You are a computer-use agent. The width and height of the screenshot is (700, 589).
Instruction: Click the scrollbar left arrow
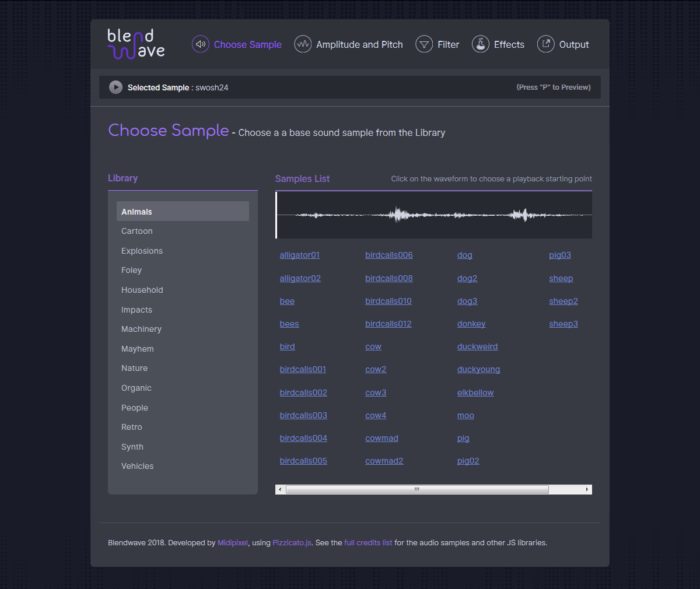(x=280, y=489)
